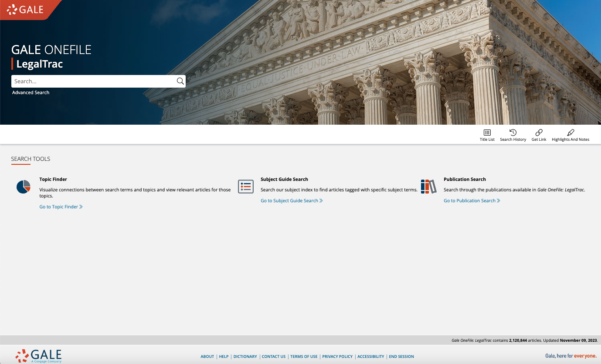Click the Search Tools section heading
The height and width of the screenshot is (364, 601).
31,159
